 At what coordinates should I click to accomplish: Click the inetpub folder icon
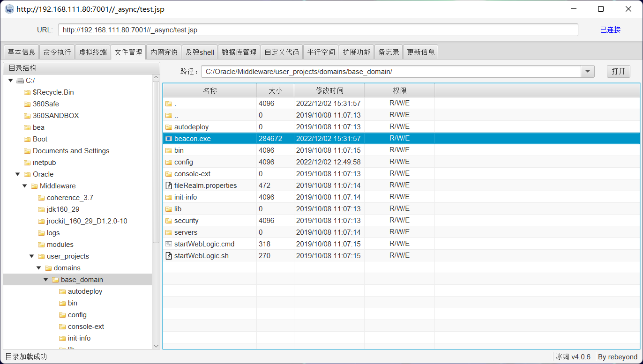click(27, 163)
